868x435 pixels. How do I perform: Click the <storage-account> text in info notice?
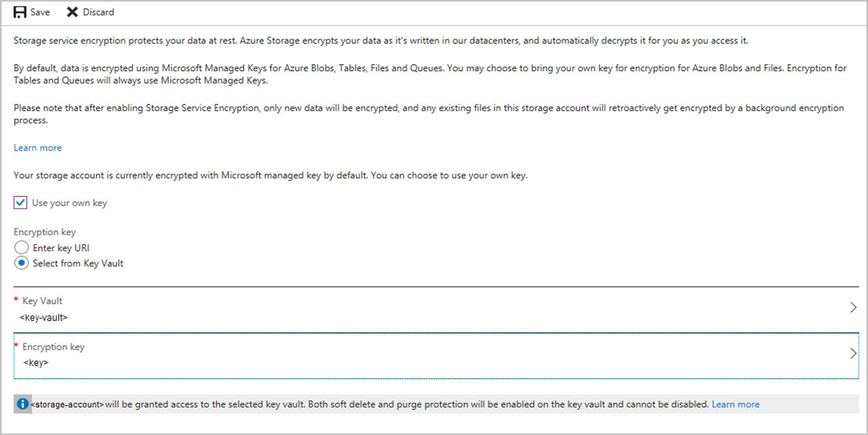[67, 404]
